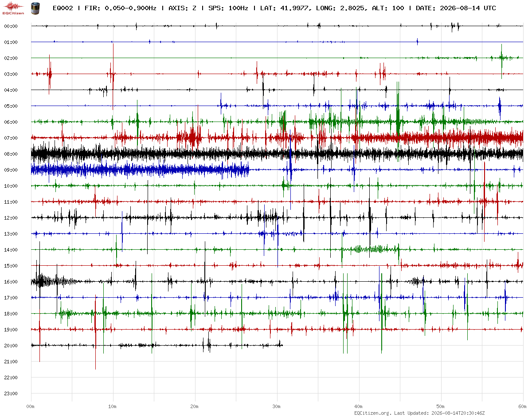
Task: Click the ALT: 100 value
Action: click(x=388, y=8)
